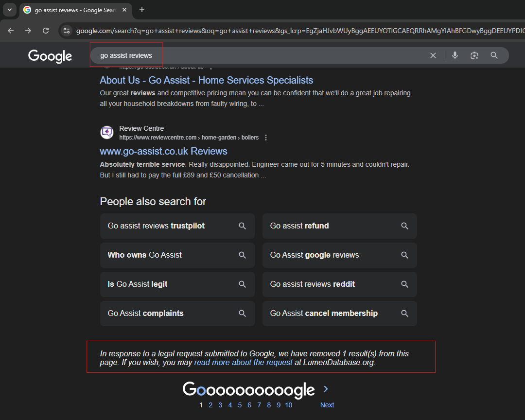The width and height of the screenshot is (525, 420).
Task: Open www.go-assist.co.uk Reviews result link
Action: click(163, 151)
